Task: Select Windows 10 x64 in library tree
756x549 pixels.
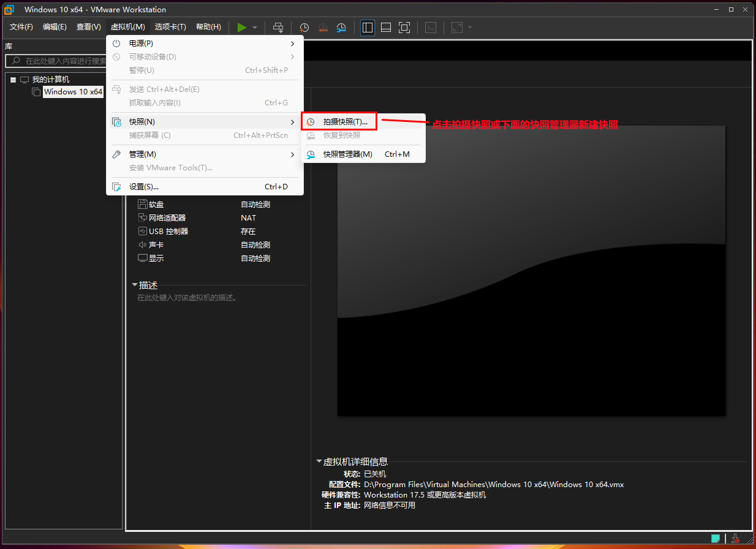Action: (x=73, y=92)
